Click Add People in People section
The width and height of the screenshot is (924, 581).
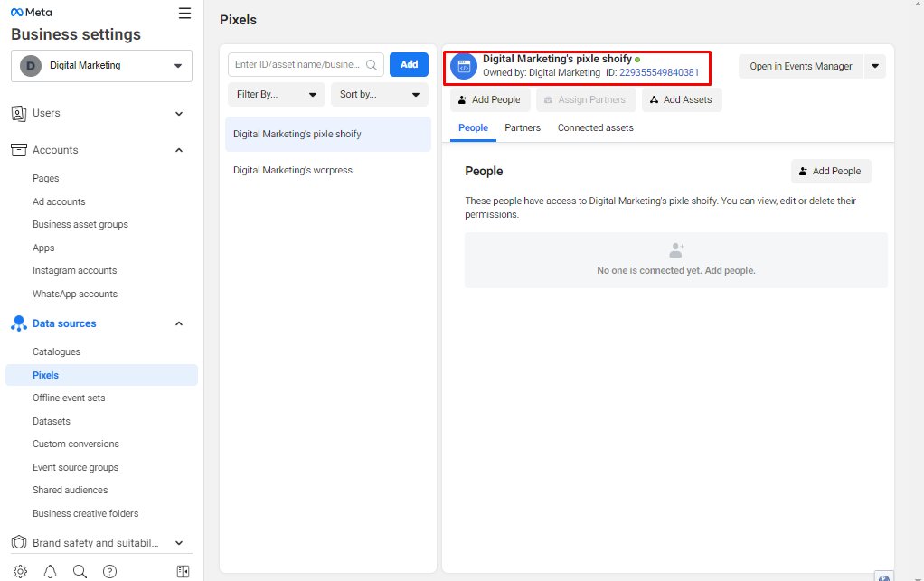point(831,172)
